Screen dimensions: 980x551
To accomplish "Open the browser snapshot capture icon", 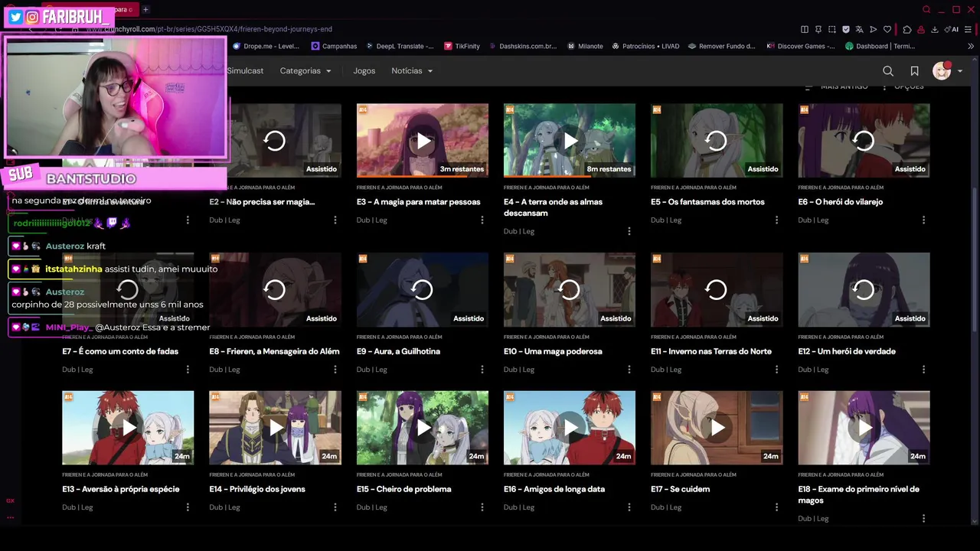I will coord(831,29).
